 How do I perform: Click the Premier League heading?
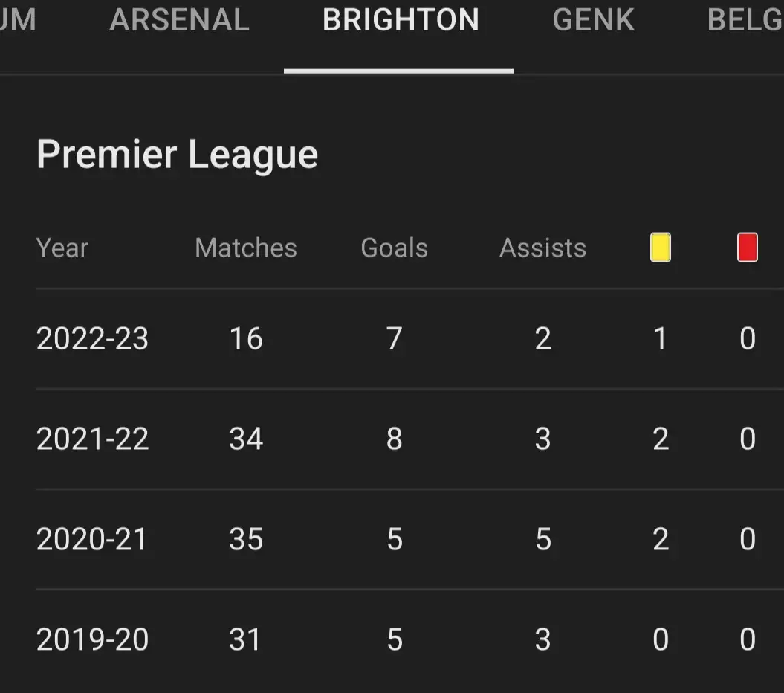coord(178,155)
